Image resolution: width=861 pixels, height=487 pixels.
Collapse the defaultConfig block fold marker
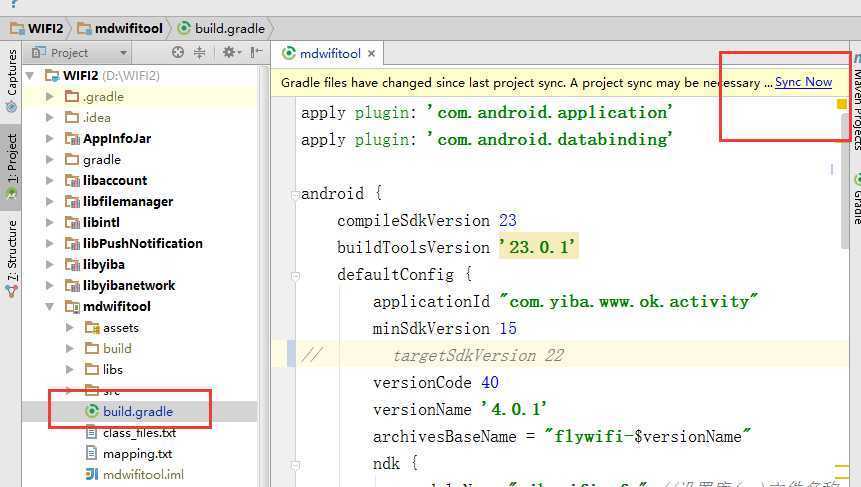point(295,276)
